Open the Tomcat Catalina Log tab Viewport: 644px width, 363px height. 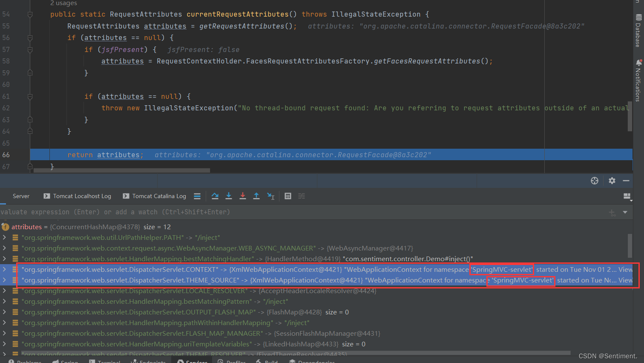click(155, 196)
